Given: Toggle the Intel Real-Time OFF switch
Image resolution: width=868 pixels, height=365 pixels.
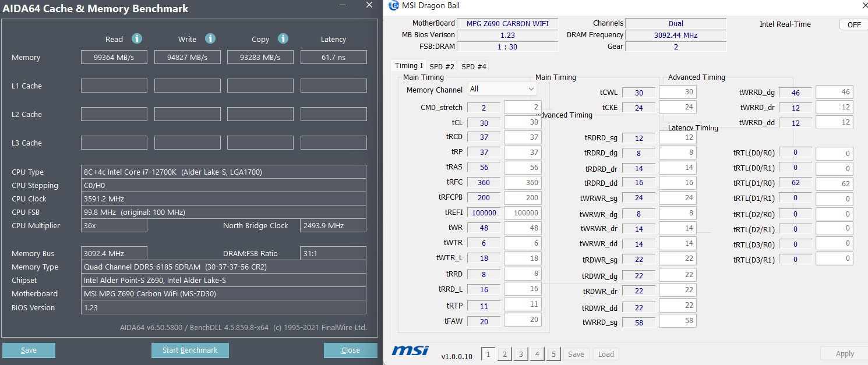Looking at the screenshot, I should point(853,24).
